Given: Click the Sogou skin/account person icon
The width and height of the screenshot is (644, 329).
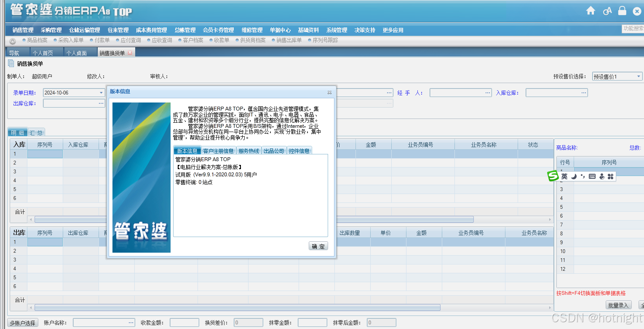Looking at the screenshot, I should pyautogui.click(x=601, y=176).
